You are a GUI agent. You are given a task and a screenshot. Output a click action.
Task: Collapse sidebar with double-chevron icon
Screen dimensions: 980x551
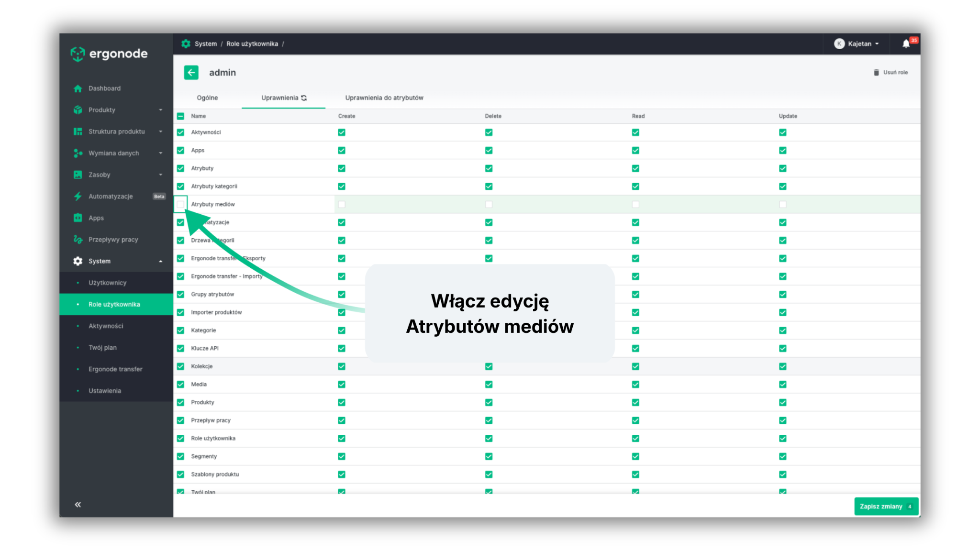[x=78, y=505]
